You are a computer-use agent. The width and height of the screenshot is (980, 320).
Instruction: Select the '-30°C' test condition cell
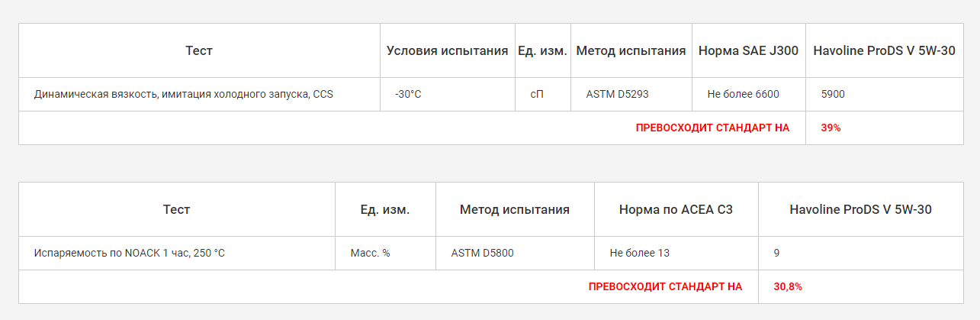coord(408,95)
